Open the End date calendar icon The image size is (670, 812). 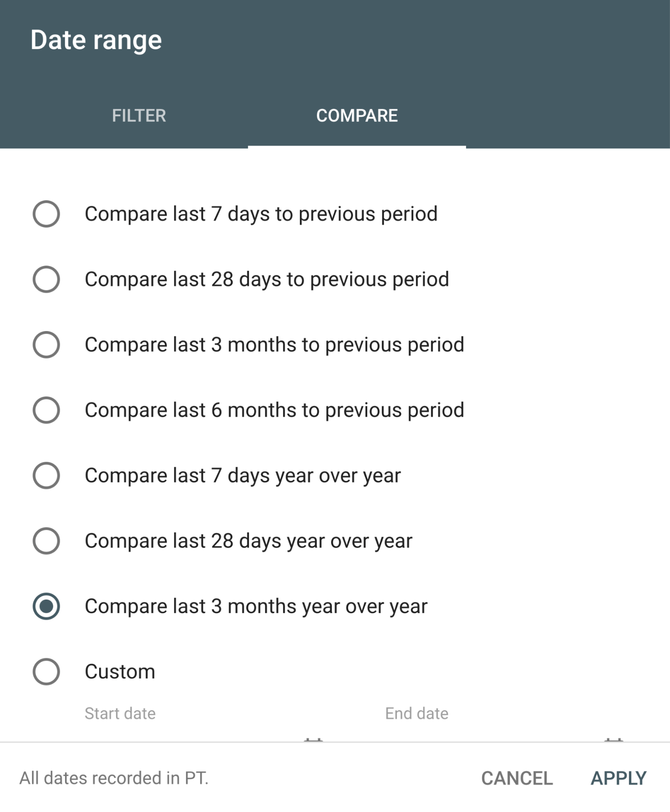click(x=614, y=739)
